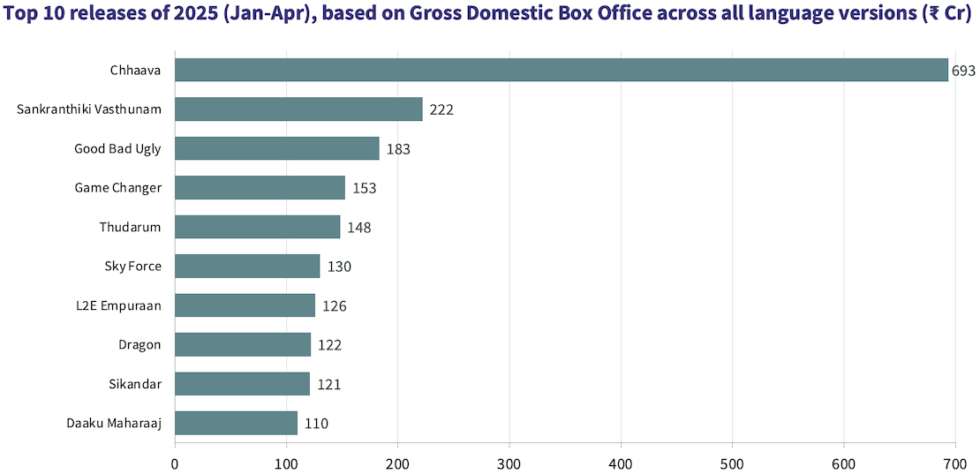Click the Thudarum label
Image resolution: width=980 pixels, height=474 pixels.
click(130, 227)
